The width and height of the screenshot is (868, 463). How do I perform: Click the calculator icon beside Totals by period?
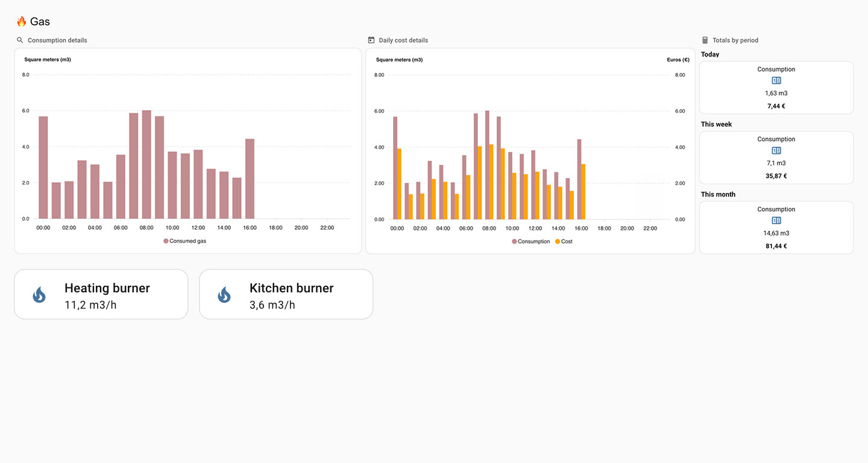[705, 40]
